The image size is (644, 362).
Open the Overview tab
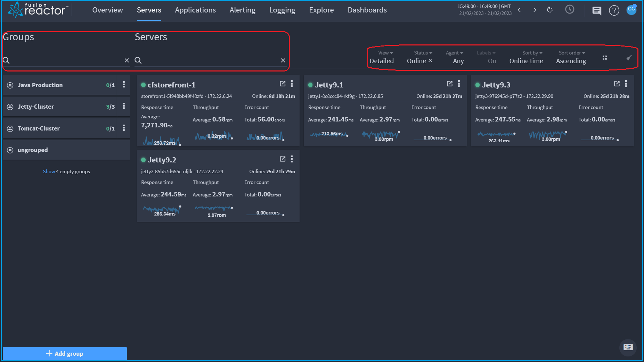pyautogui.click(x=107, y=10)
